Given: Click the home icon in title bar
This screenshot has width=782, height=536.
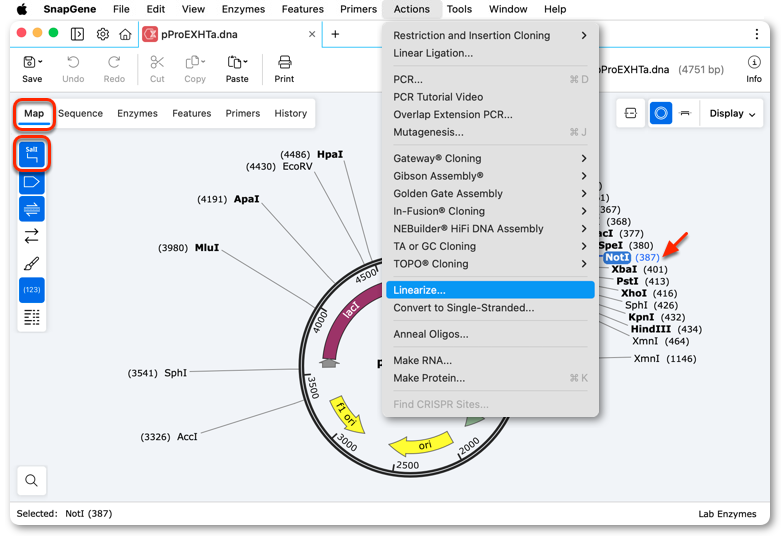Looking at the screenshot, I should [125, 34].
